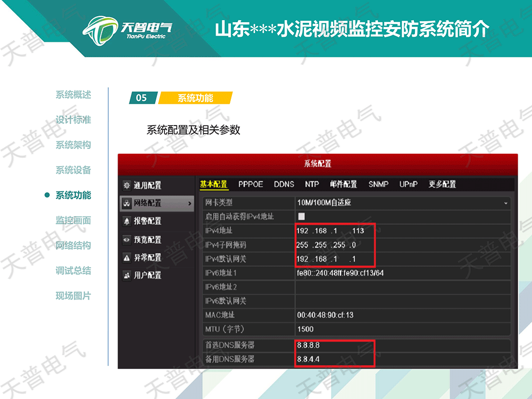
Task: Select the gear icon beside 通用配置
Action: coord(127,185)
